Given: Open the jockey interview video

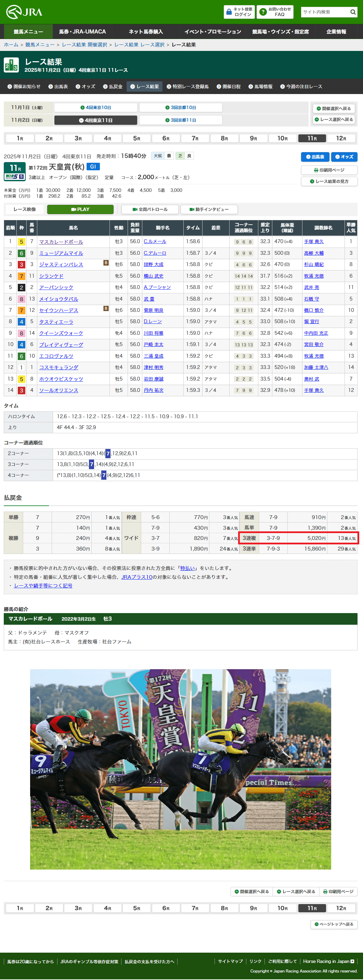Looking at the screenshot, I should pyautogui.click(x=209, y=209).
